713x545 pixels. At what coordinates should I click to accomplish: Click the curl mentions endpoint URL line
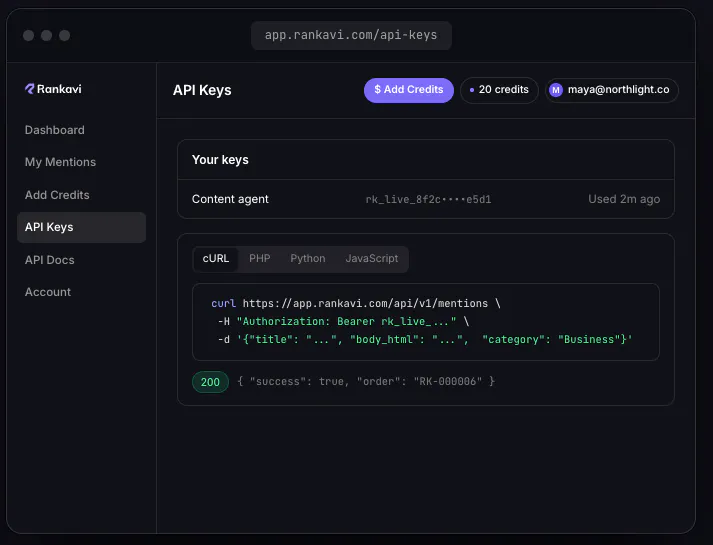click(x=356, y=304)
